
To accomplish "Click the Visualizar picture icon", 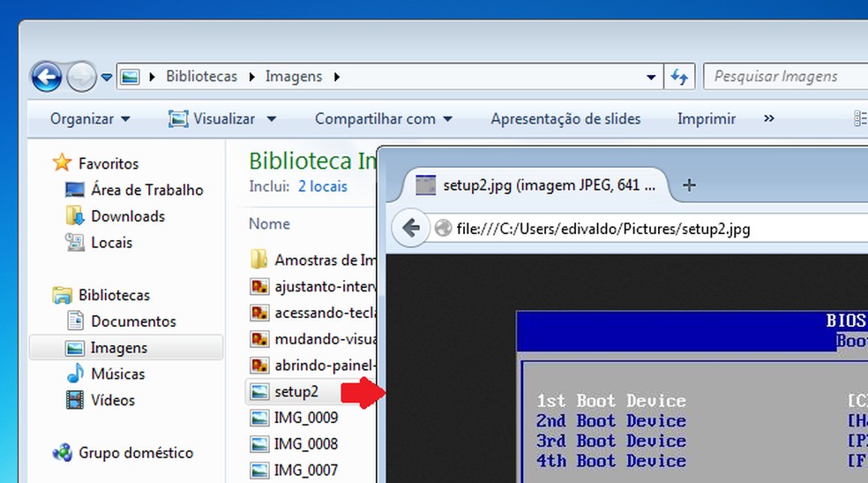I will click(x=178, y=119).
